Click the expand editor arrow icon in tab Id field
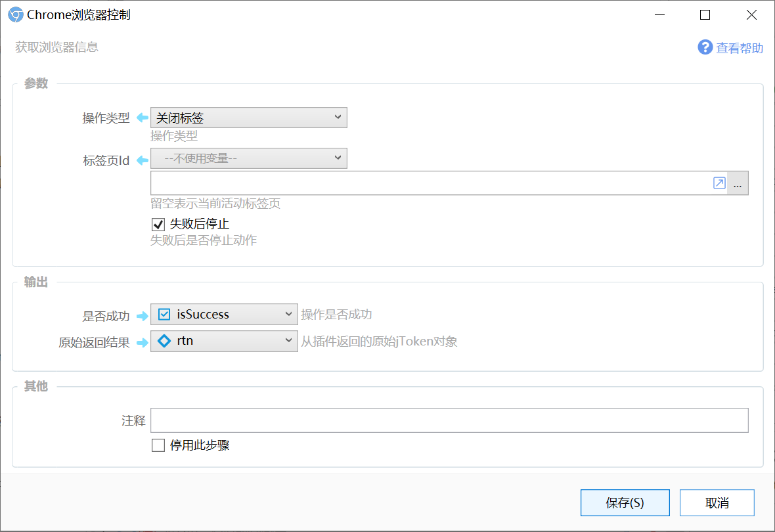Image resolution: width=775 pixels, height=532 pixels. point(719,183)
